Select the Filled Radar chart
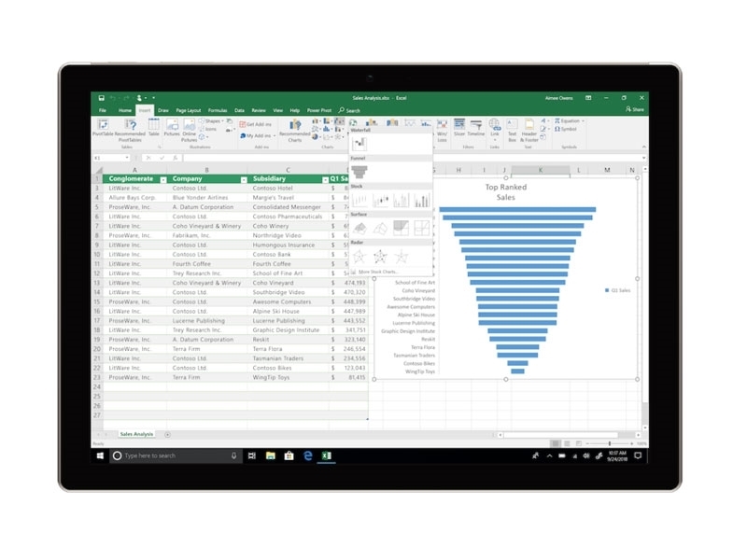Image resolution: width=747 pixels, height=560 pixels. pos(401,257)
